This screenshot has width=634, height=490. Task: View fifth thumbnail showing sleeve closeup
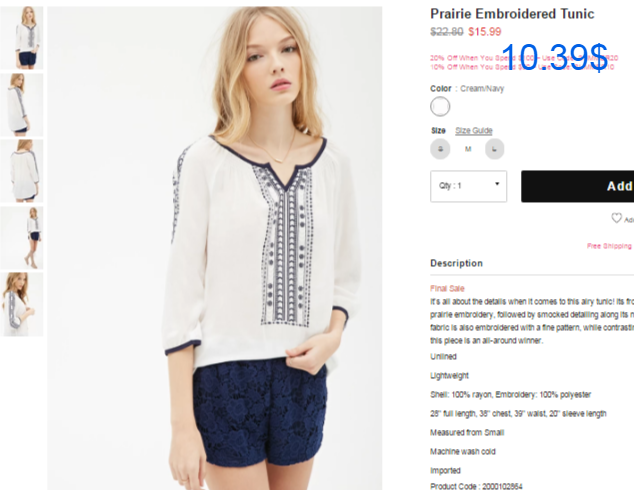click(x=21, y=304)
